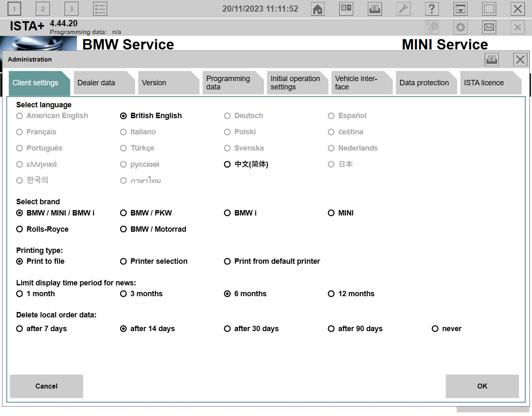532x416 pixels.
Task: Click the compare panels icon in top toolbar
Action: click(346, 9)
